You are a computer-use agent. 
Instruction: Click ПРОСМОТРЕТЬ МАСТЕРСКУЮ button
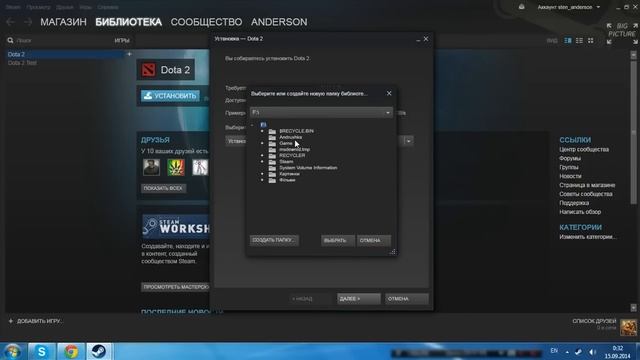(176, 287)
